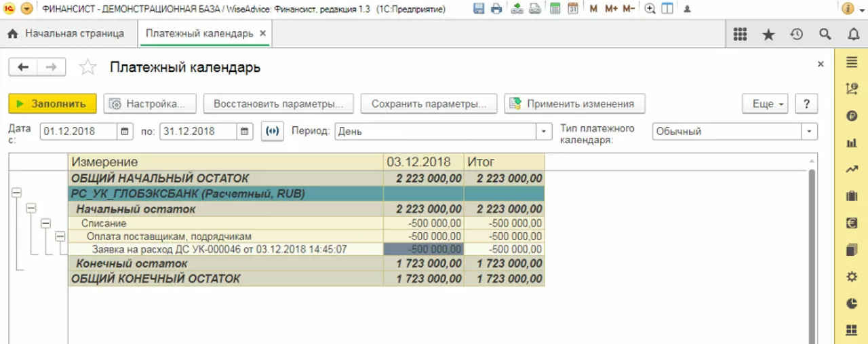Viewport: 868px width, 344px height.
Task: Click the start date field 01.12.2018
Action: click(x=78, y=131)
